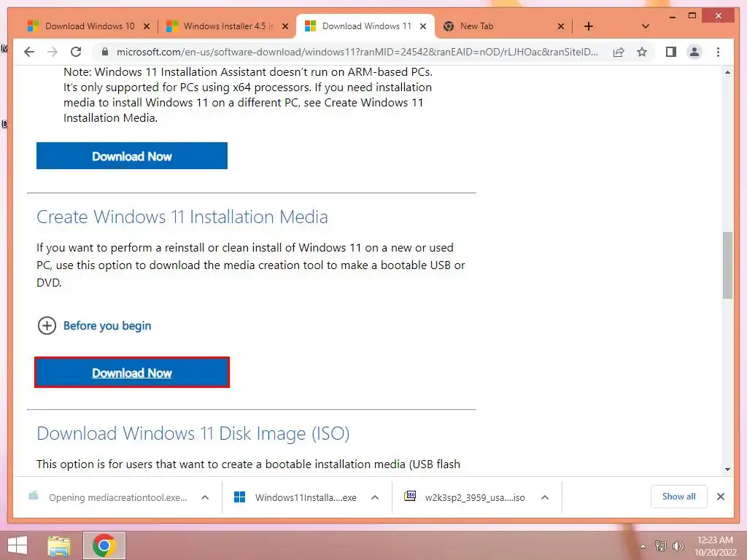Bookmark this page with the star

click(x=642, y=52)
